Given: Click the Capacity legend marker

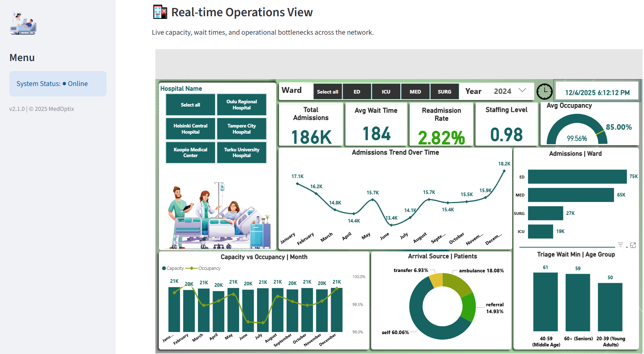Looking at the screenshot, I should click(164, 268).
